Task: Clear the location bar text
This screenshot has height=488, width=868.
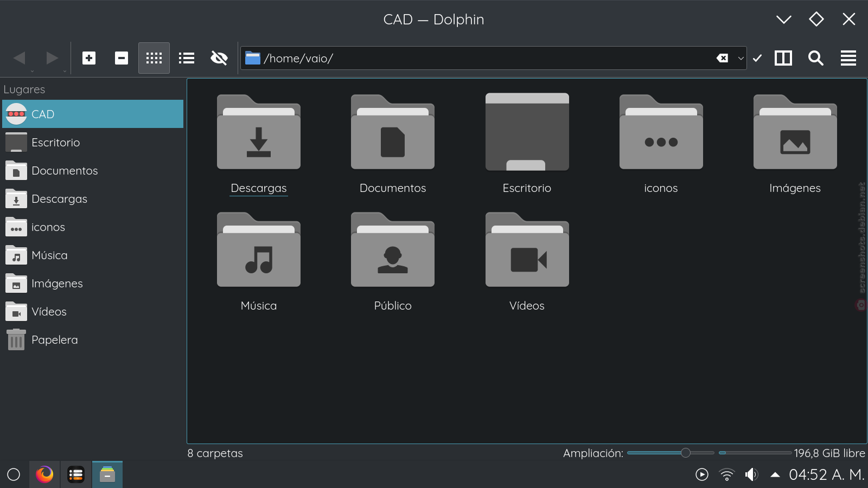Action: coord(722,58)
